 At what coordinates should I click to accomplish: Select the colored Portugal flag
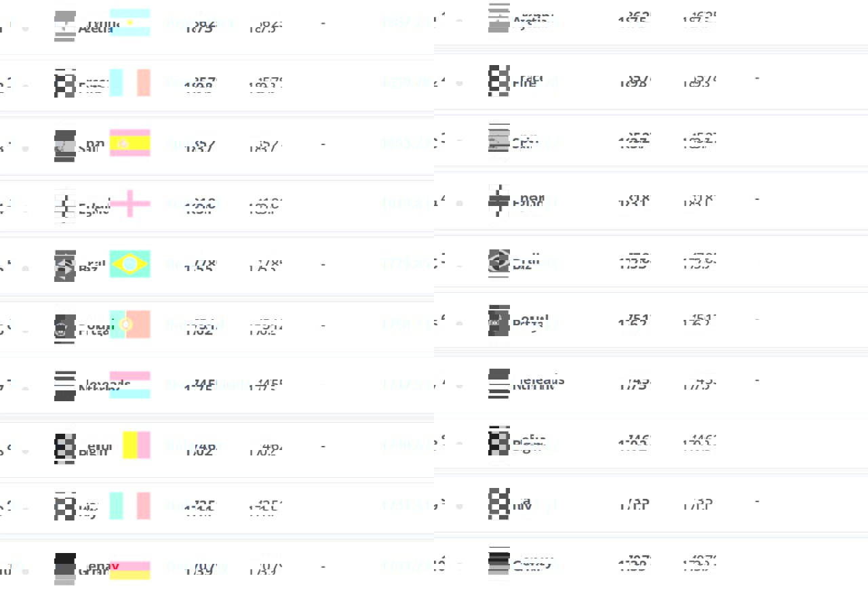click(130, 324)
